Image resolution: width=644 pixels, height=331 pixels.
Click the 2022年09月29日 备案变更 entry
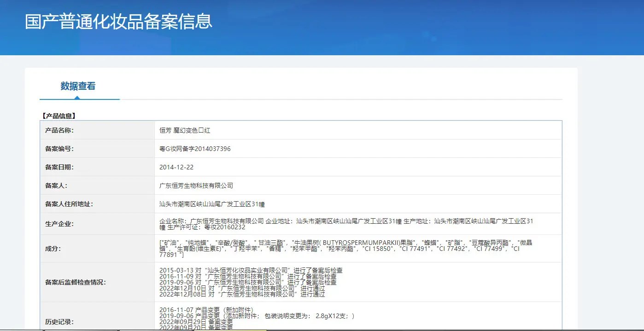(196, 322)
